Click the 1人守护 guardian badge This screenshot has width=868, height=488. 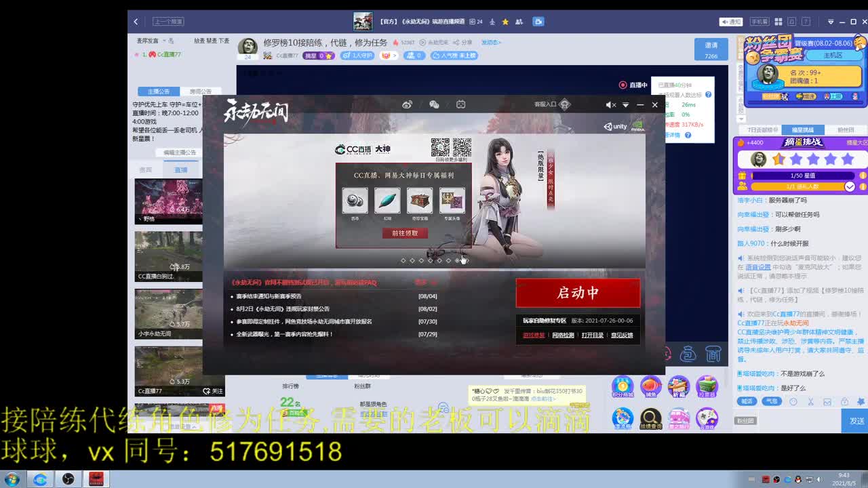(x=357, y=56)
